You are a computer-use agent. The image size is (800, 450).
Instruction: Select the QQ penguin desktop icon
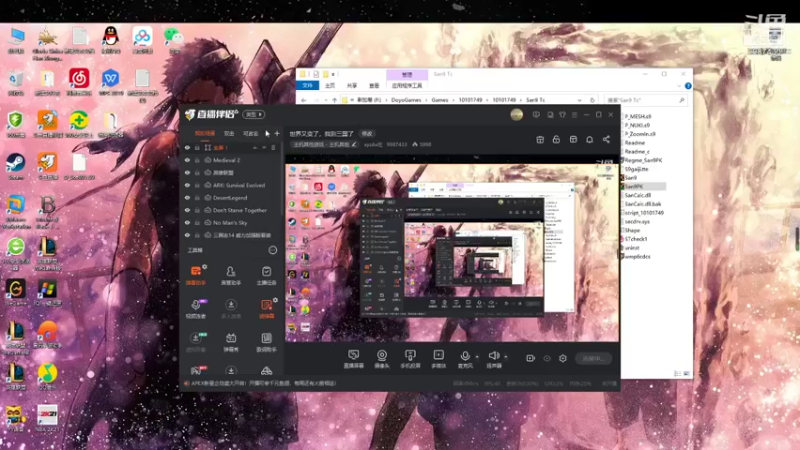[x=111, y=40]
